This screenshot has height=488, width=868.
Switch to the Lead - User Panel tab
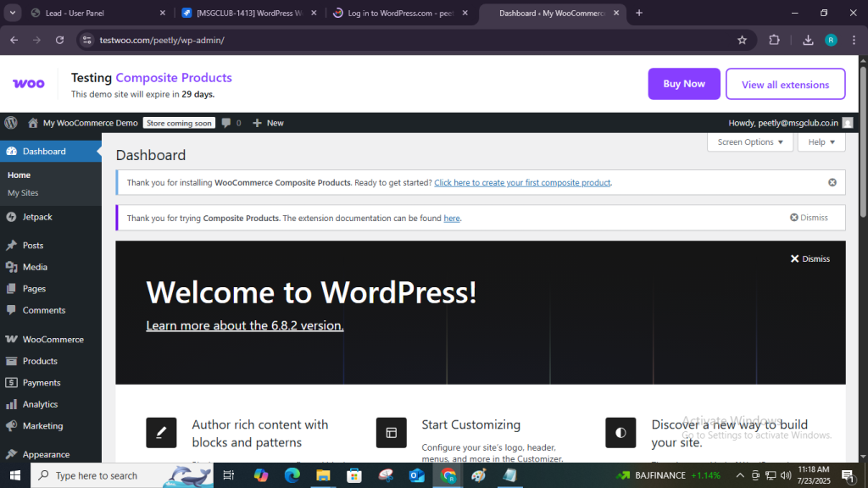98,13
